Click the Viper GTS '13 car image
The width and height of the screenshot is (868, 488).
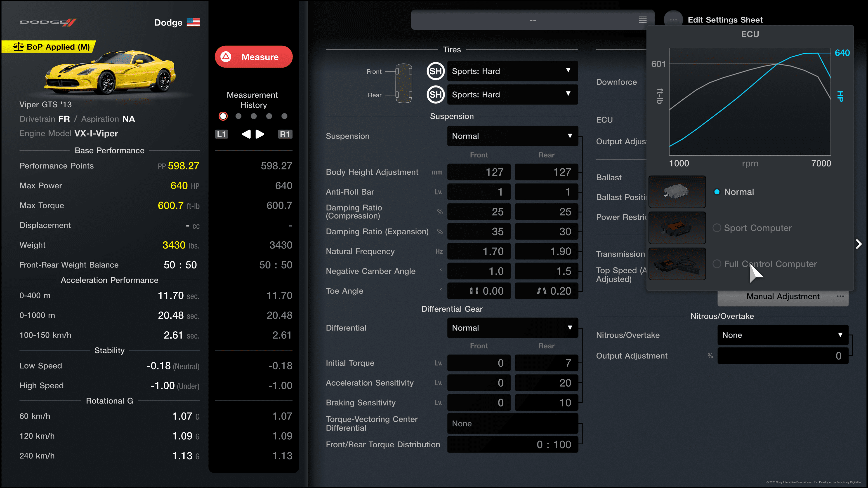[109, 73]
